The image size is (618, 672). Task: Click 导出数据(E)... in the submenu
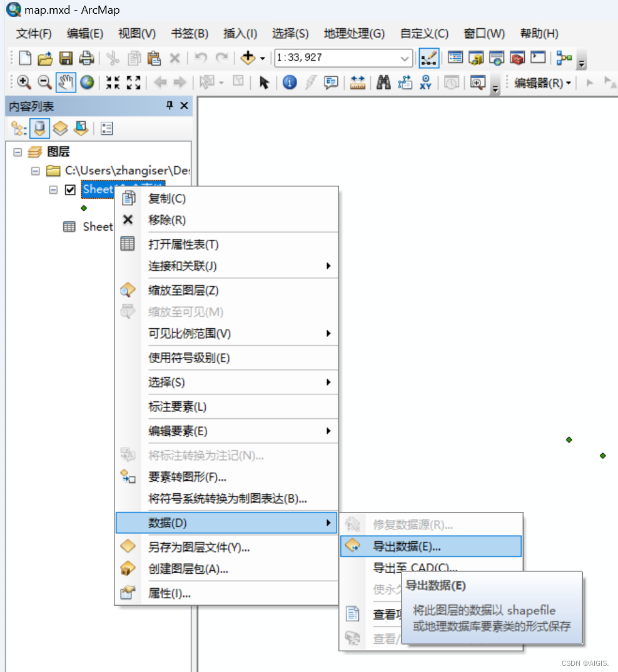tap(430, 546)
